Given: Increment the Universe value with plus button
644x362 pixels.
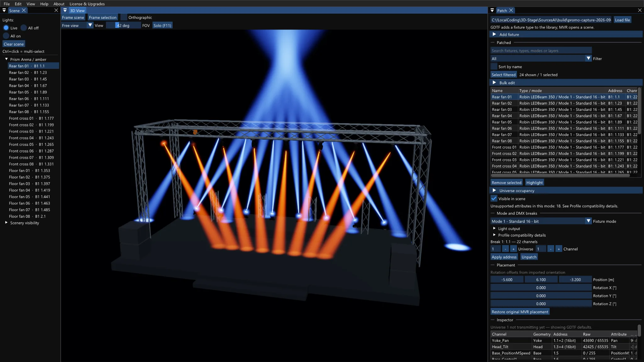Looking at the screenshot, I should 513,249.
